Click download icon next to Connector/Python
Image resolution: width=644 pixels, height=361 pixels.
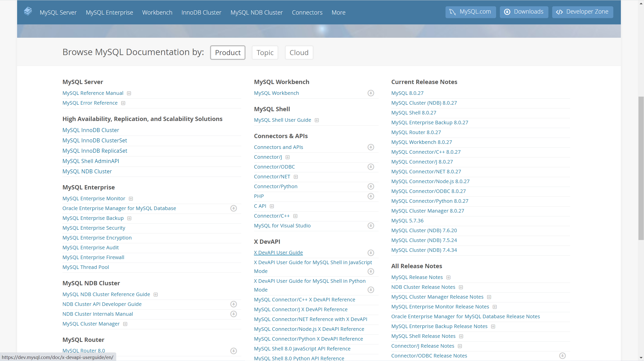coord(371,186)
